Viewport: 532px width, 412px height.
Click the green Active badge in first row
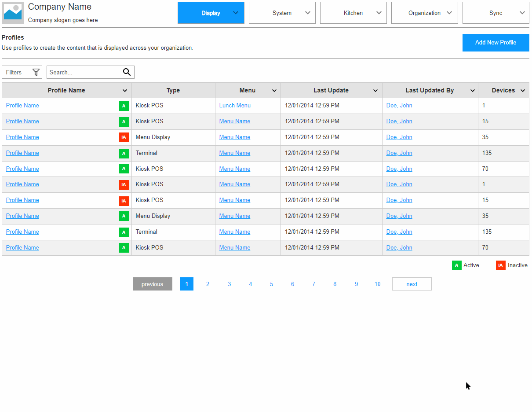point(124,106)
